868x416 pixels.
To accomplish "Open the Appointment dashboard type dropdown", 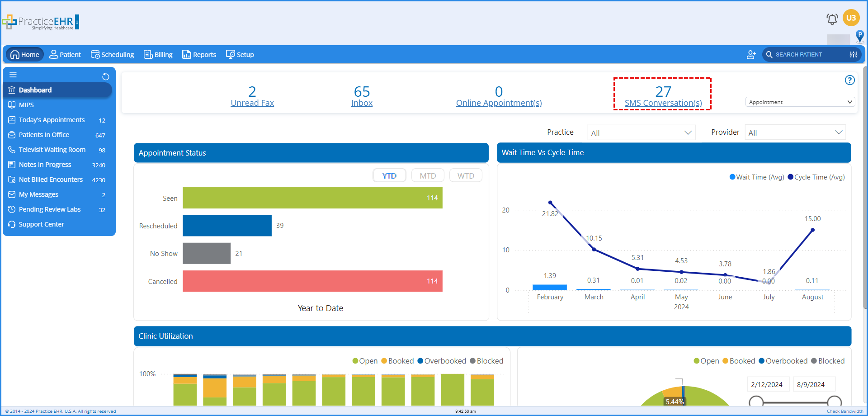I will click(800, 102).
